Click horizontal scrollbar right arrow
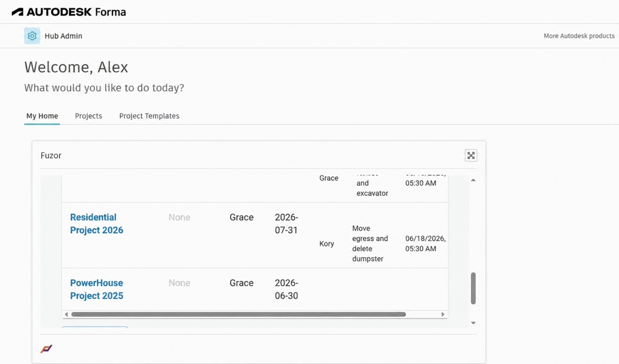This screenshot has height=364, width=619. tap(443, 314)
